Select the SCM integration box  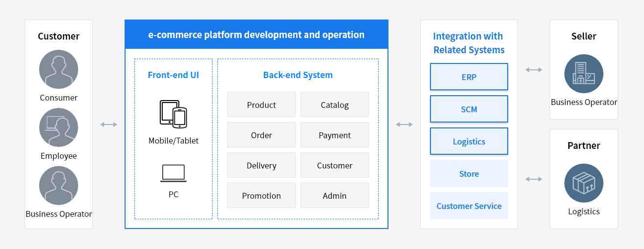click(x=469, y=109)
